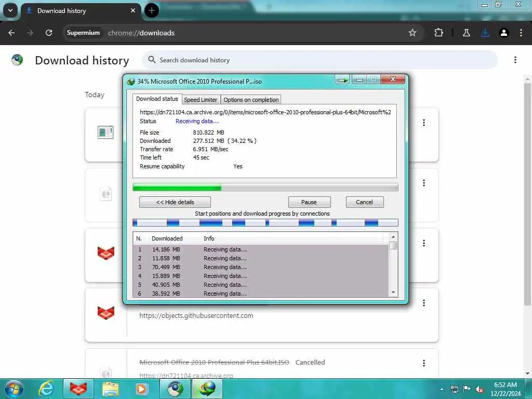Open the browser profile icon
The image size is (532, 399).
pos(504,33)
